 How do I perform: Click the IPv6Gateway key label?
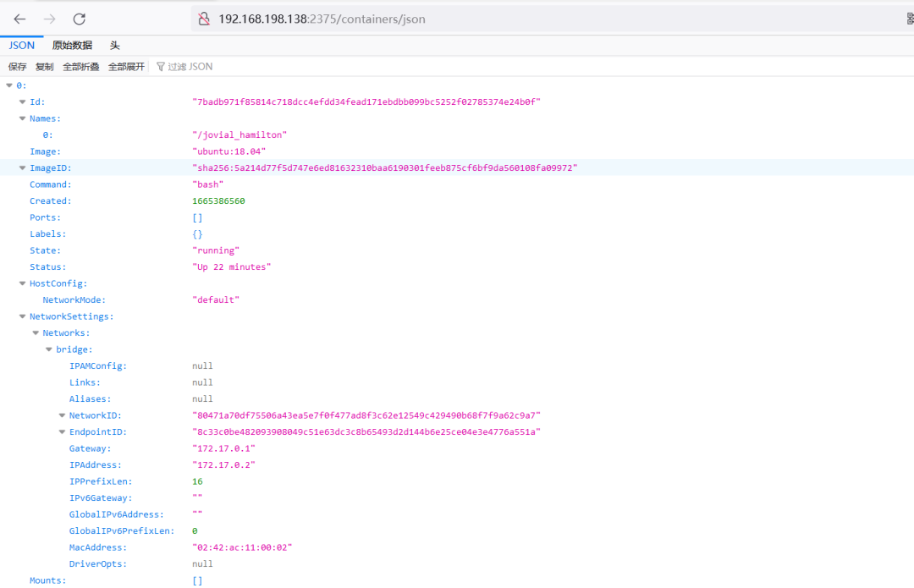101,498
